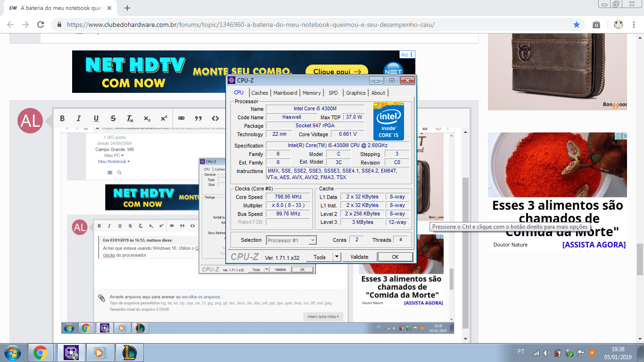The image size is (644, 362).
Task: Click the Tools button in front CPU-Z window
Action: (x=320, y=257)
